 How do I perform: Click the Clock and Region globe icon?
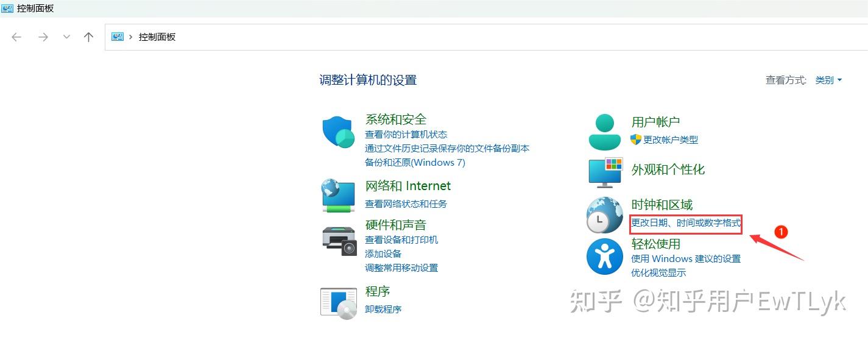pos(605,215)
